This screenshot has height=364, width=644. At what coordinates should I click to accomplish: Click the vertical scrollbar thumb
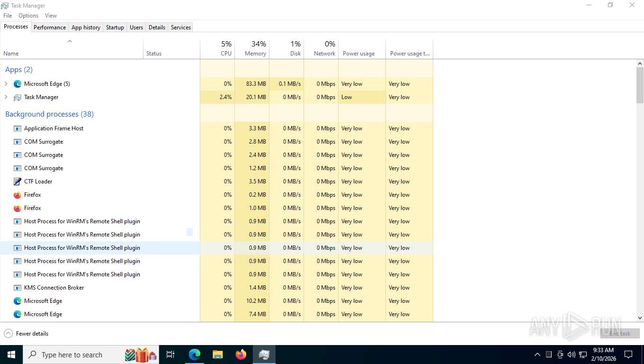pyautogui.click(x=640, y=85)
